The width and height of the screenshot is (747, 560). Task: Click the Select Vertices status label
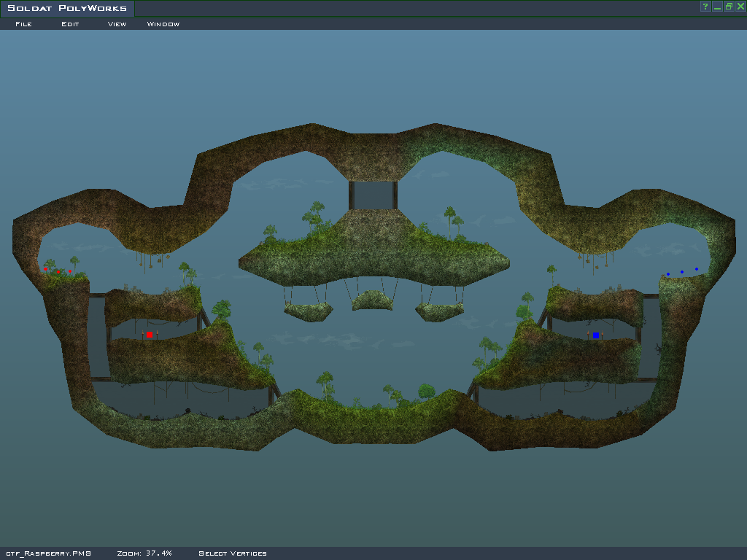click(233, 553)
